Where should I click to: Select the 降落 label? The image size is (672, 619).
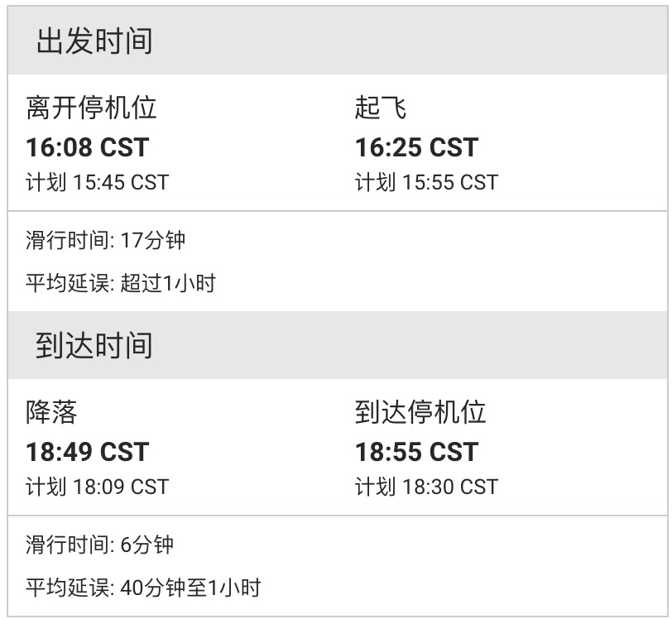click(51, 412)
